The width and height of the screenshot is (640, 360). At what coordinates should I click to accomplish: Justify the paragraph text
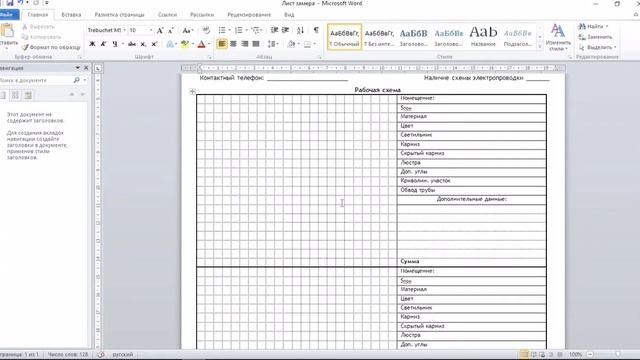coord(256,44)
